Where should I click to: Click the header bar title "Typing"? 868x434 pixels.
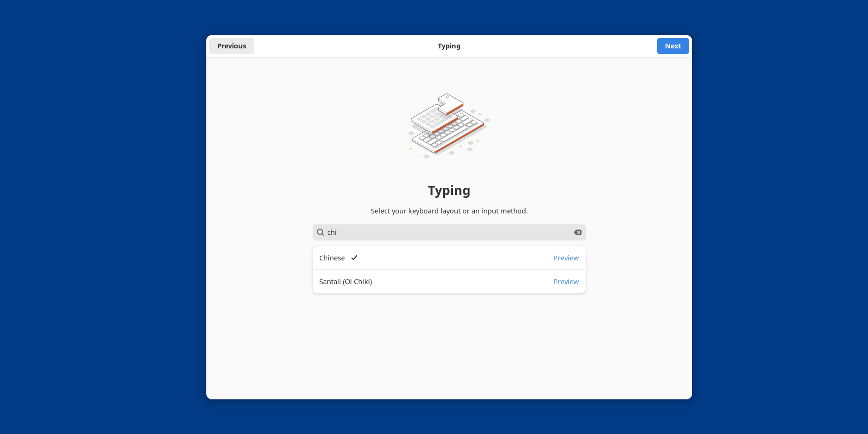pyautogui.click(x=449, y=46)
